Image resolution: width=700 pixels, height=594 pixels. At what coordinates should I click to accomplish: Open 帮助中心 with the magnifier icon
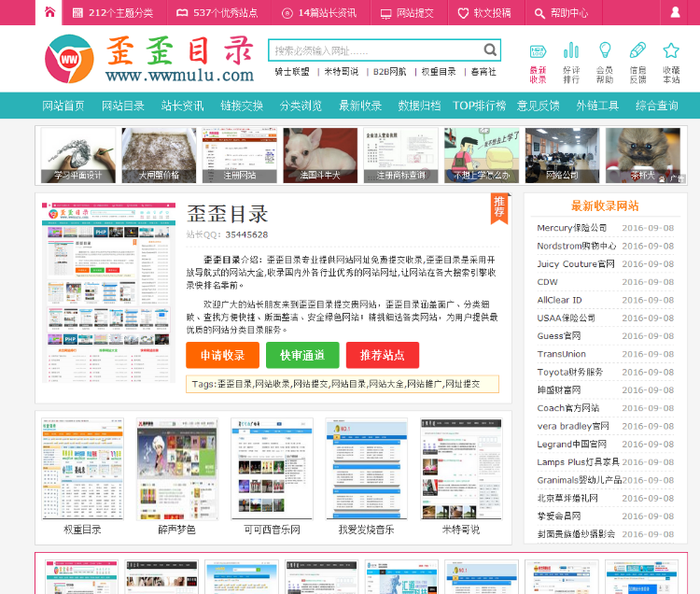click(561, 13)
